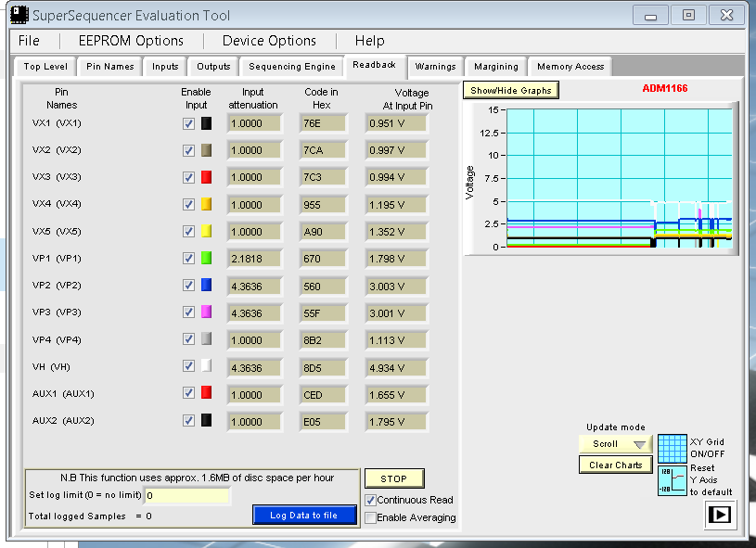This screenshot has height=548, width=756.
Task: Toggle the Continuous Read checkbox
Action: [370, 500]
